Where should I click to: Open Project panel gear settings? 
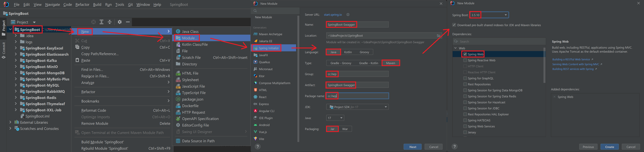120,22
